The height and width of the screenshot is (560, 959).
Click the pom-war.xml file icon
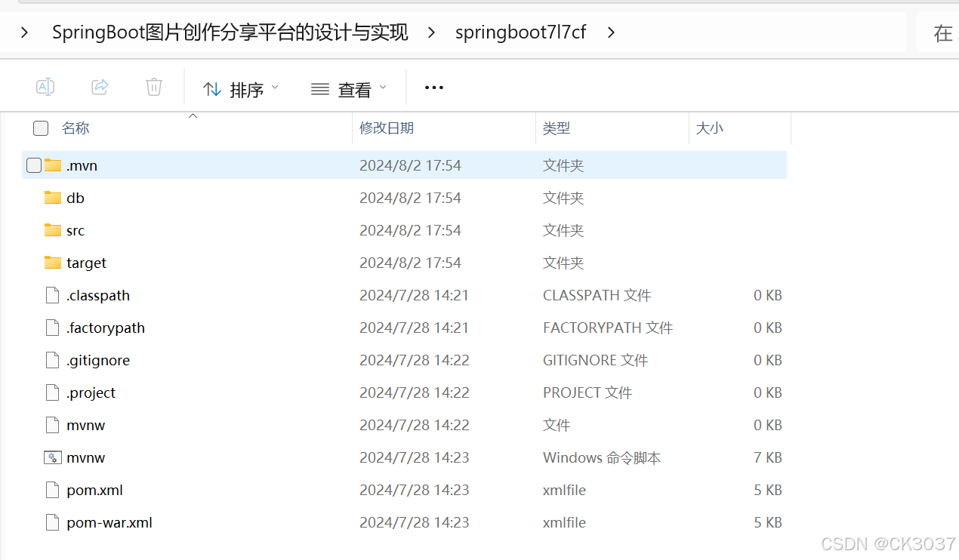[52, 522]
